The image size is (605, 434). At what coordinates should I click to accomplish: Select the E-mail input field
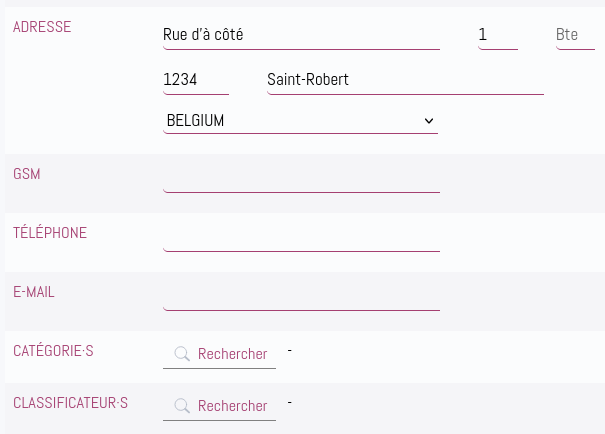301,297
